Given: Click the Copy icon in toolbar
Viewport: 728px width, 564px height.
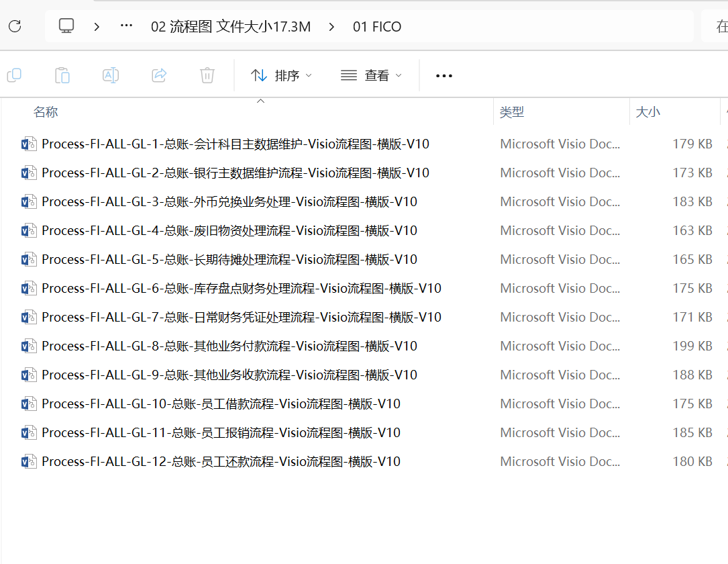Looking at the screenshot, I should pyautogui.click(x=14, y=75).
